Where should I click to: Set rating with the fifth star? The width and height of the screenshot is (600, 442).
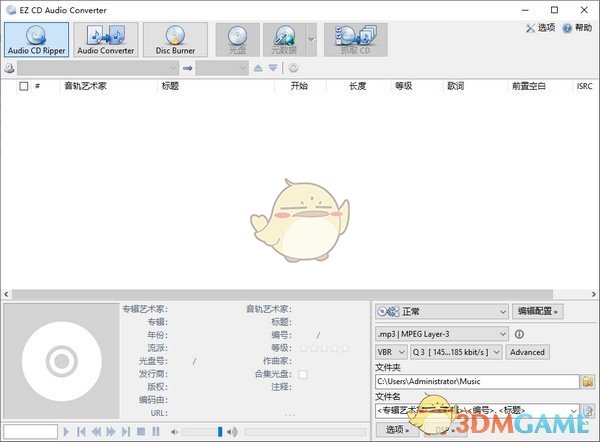pyautogui.click(x=345, y=349)
